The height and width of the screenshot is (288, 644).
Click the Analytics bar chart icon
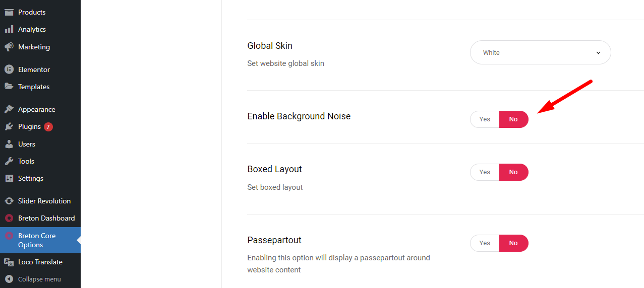pyautogui.click(x=9, y=29)
